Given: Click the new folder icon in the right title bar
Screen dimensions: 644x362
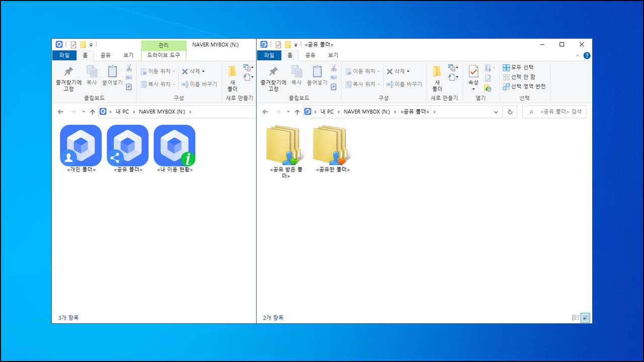Looking at the screenshot, I should pos(287,45).
